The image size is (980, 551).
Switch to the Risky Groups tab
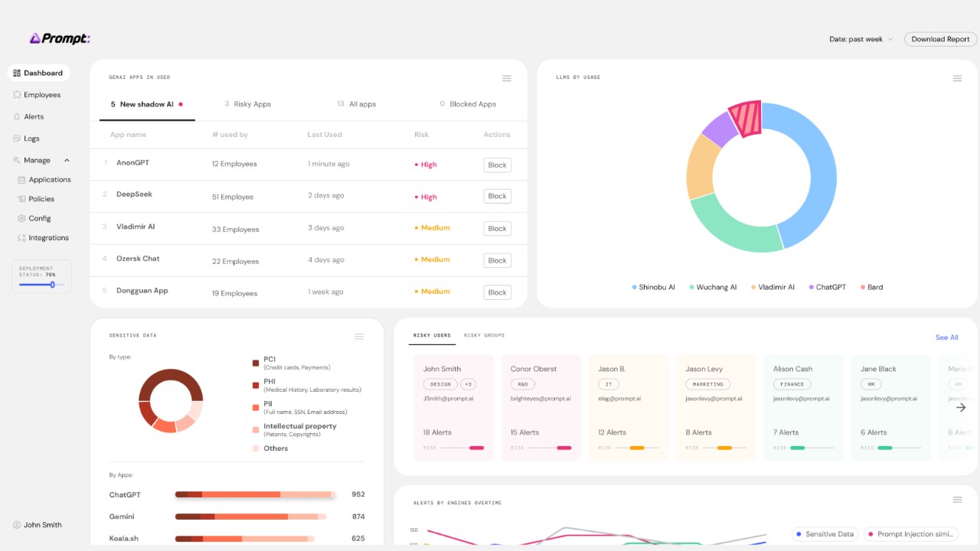click(484, 335)
